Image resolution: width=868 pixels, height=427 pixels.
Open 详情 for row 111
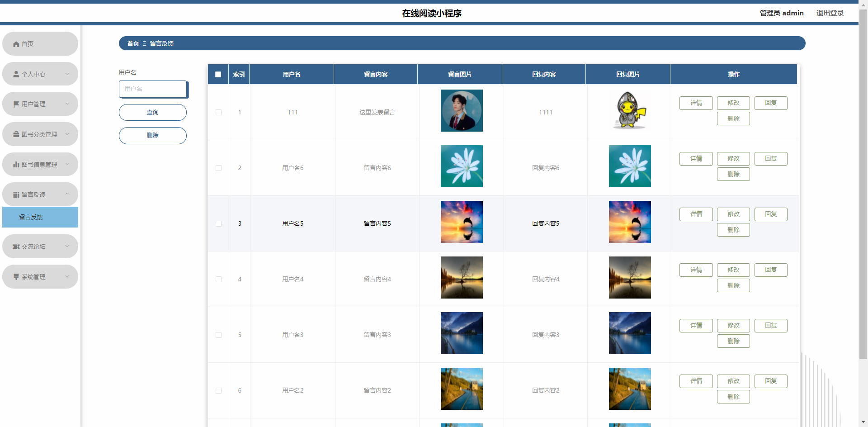(696, 103)
